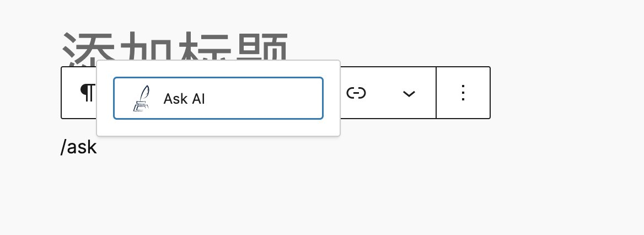This screenshot has height=235, width=644.
Task: Open block settings with the vertical ellipsis
Action: click(463, 93)
